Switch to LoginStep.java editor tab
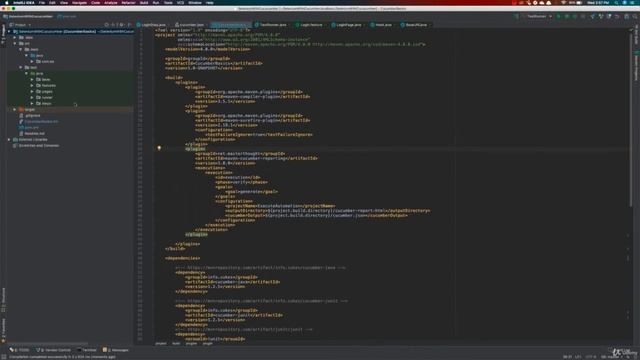The width and height of the screenshot is (640, 360). 153,25
